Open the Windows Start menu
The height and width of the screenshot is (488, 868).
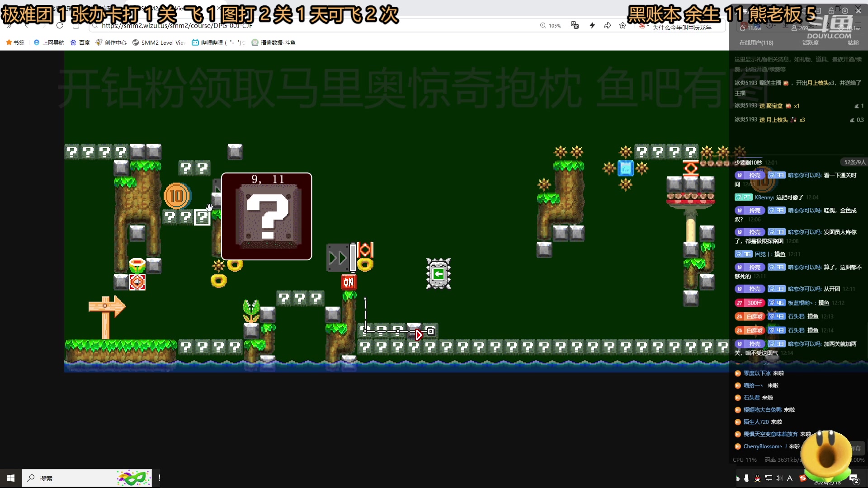click(x=11, y=478)
